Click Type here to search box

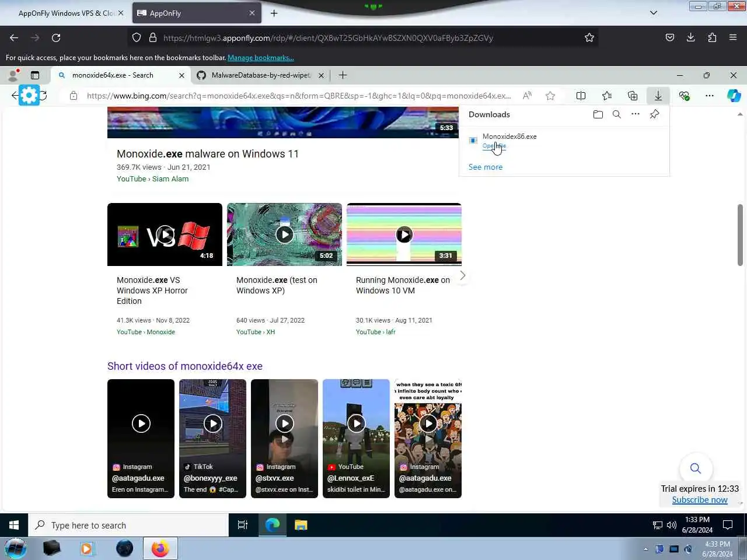tap(128, 525)
